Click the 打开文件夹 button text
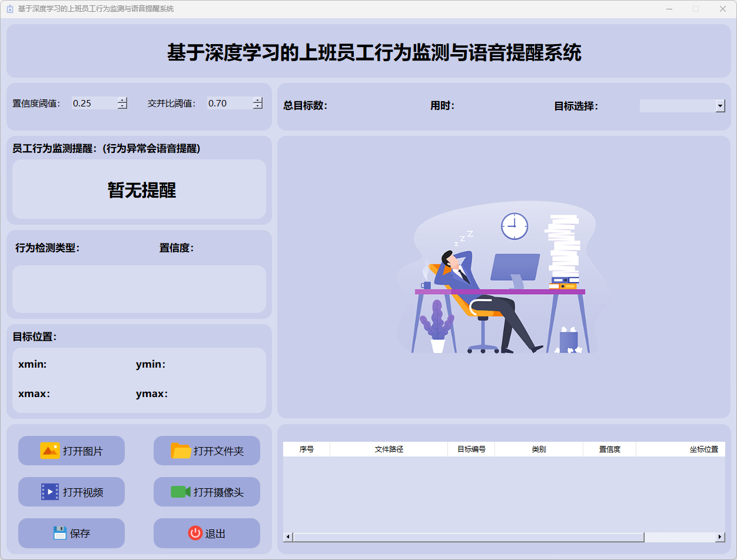The image size is (737, 560). (x=218, y=451)
